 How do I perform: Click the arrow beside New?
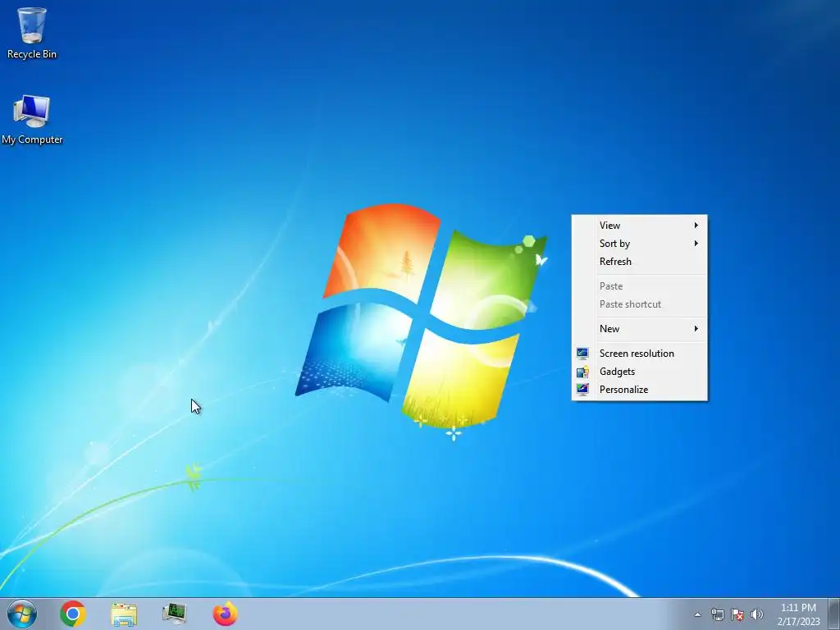[x=696, y=329]
